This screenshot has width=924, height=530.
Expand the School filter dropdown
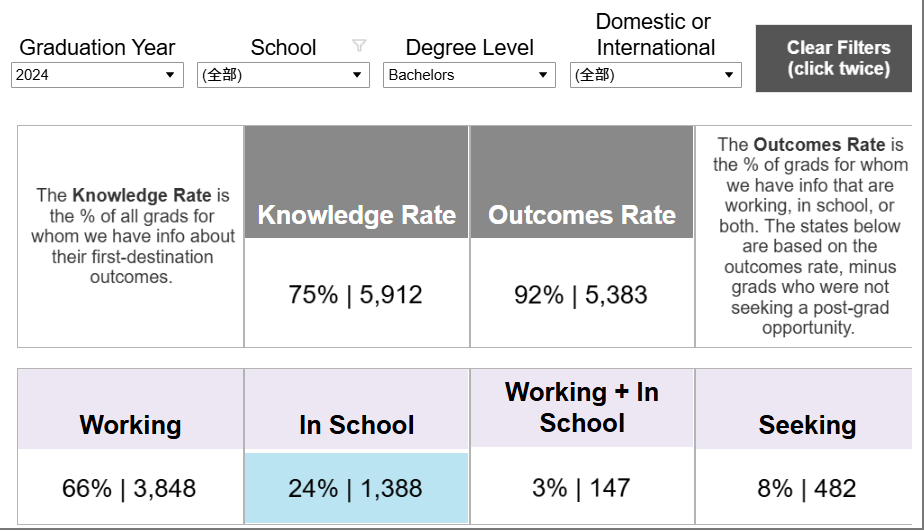coord(283,75)
